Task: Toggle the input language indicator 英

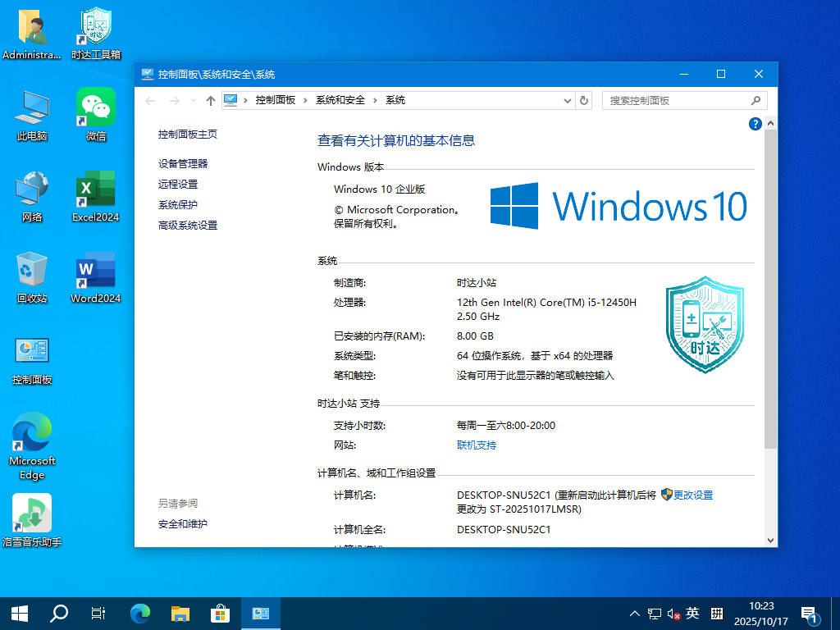Action: coord(692,613)
